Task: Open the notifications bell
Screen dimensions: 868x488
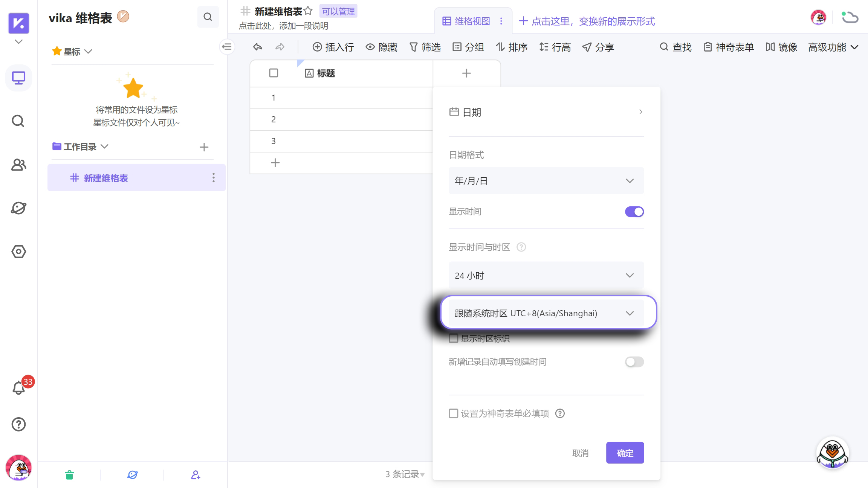Action: pos(18,387)
